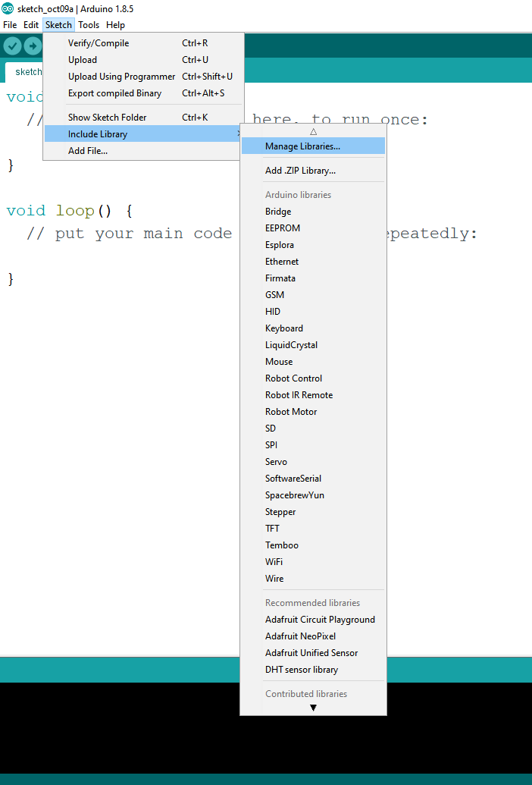Expand the Include Library submenu arrow
This screenshot has width=532, height=785.
coord(239,134)
